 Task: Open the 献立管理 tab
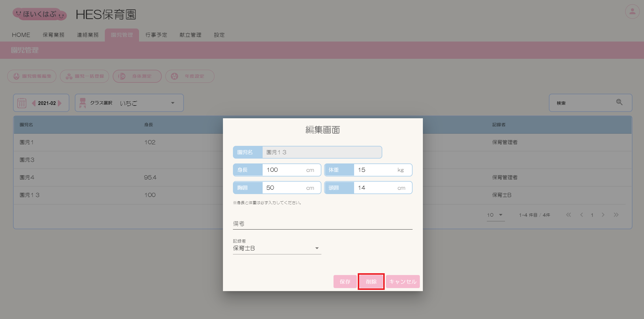coord(190,35)
